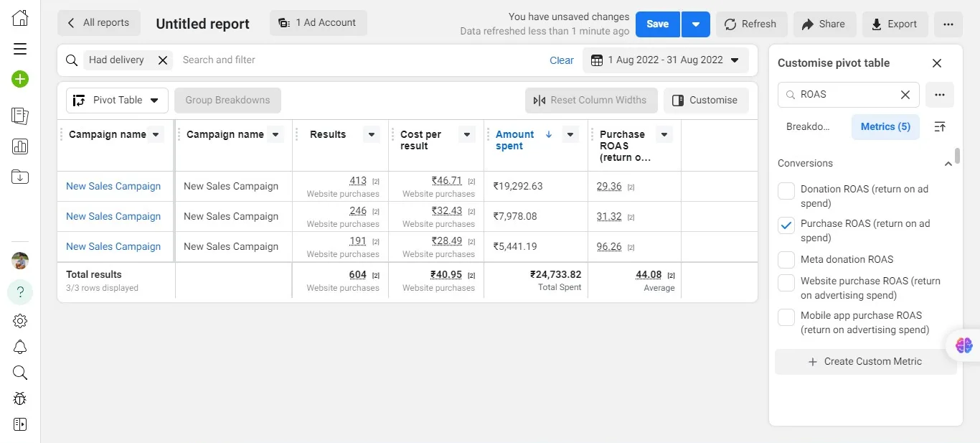
Task: Open Notifications bell icon
Action: point(20,347)
